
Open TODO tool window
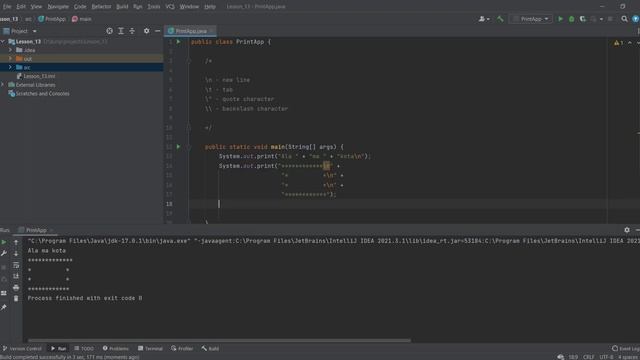coord(84,349)
